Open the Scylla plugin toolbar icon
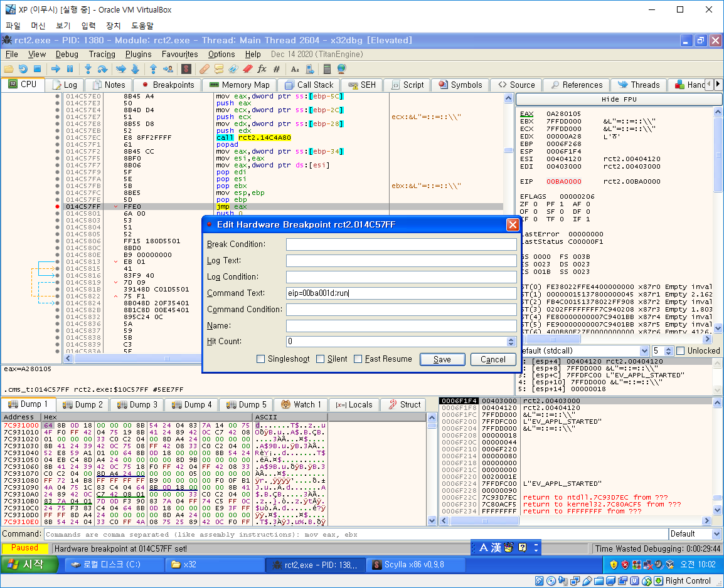This screenshot has height=588, width=724. [x=186, y=69]
